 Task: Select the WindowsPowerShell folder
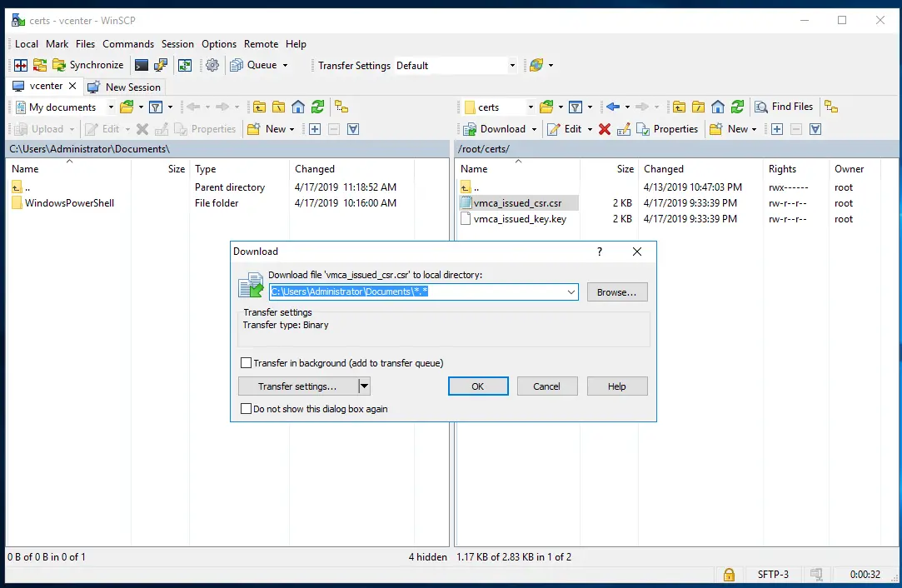[x=70, y=203]
